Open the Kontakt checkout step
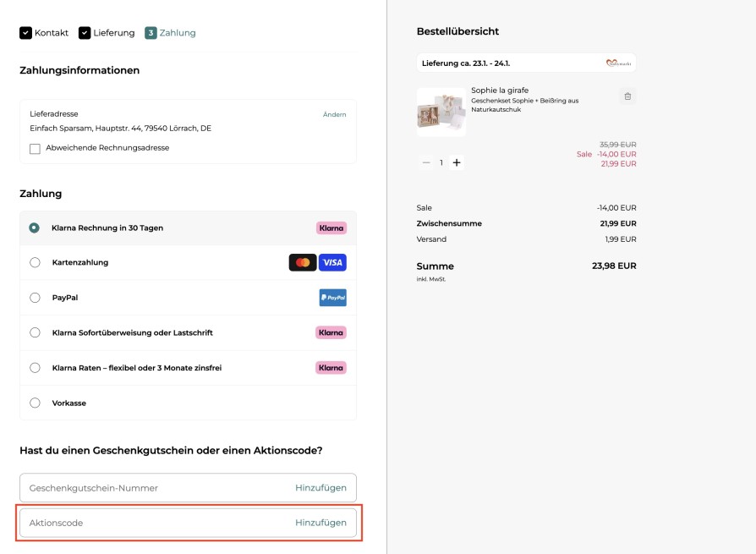 click(45, 33)
